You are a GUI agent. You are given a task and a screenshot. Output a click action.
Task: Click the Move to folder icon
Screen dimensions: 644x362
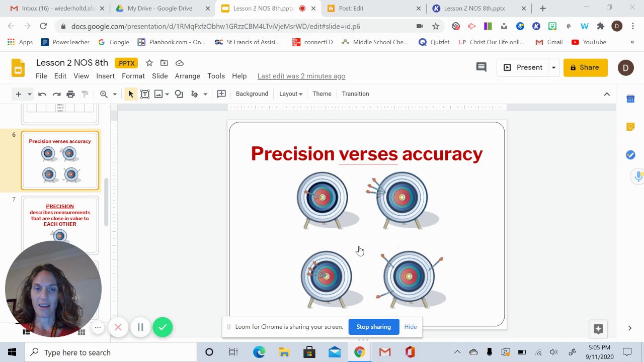(164, 63)
